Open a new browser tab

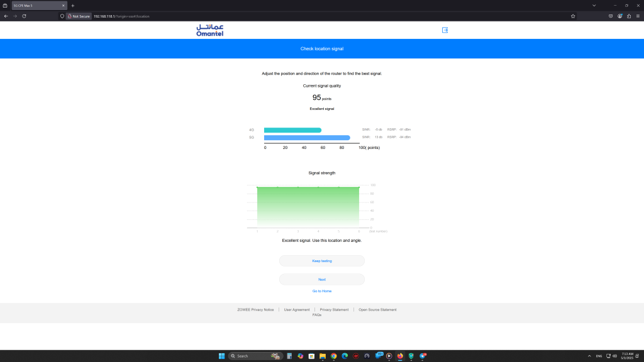72,5
